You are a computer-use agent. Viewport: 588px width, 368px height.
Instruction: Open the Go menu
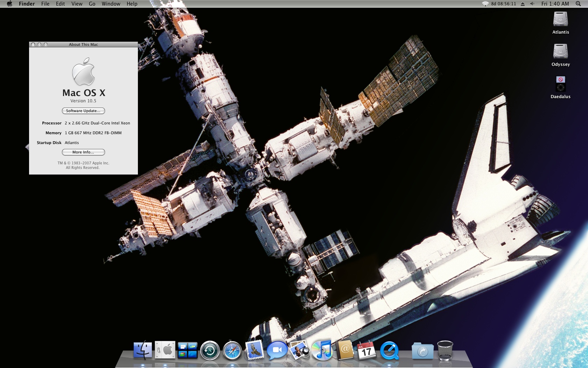[92, 4]
